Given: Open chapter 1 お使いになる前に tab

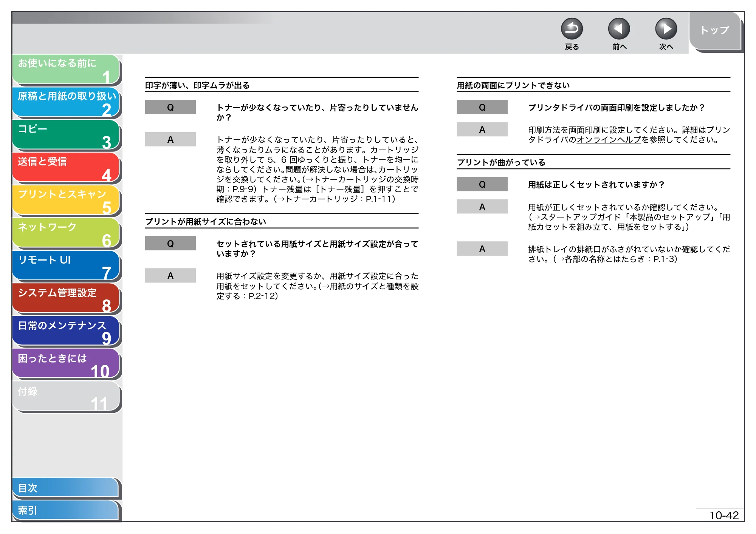Looking at the screenshot, I should [x=66, y=69].
